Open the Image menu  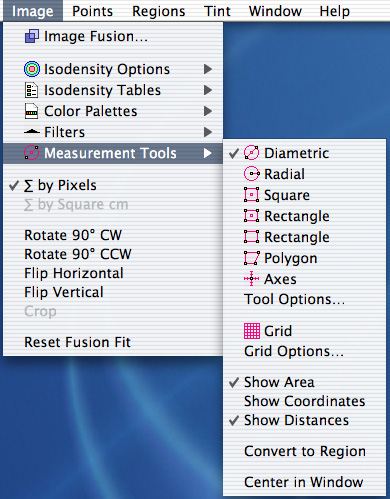click(33, 11)
